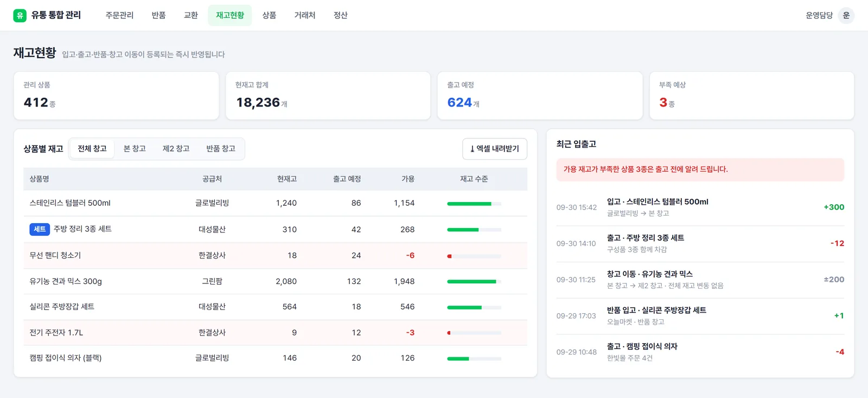The image size is (868, 398).
Task: Select the 전기 주전자 1.7L row name
Action: click(56, 332)
